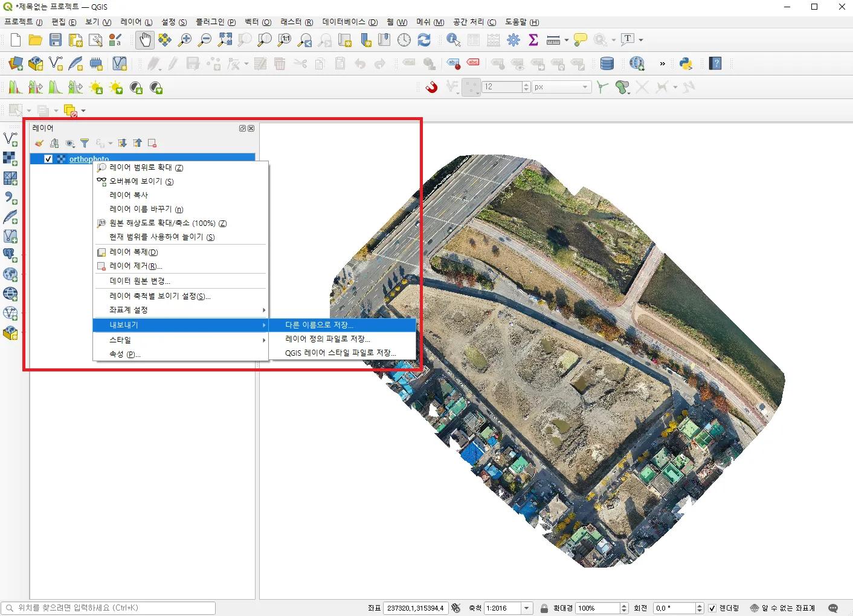Click the Zoom In magnifier tool

(x=185, y=40)
